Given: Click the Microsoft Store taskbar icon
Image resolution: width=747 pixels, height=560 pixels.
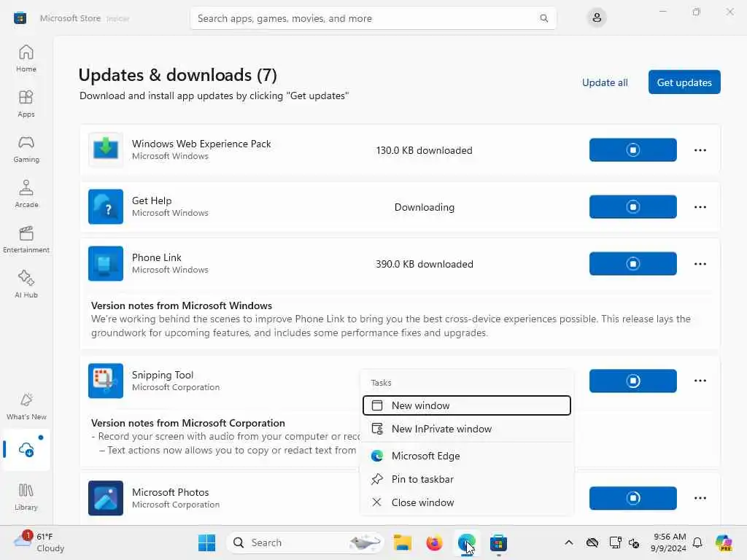Looking at the screenshot, I should [x=498, y=542].
